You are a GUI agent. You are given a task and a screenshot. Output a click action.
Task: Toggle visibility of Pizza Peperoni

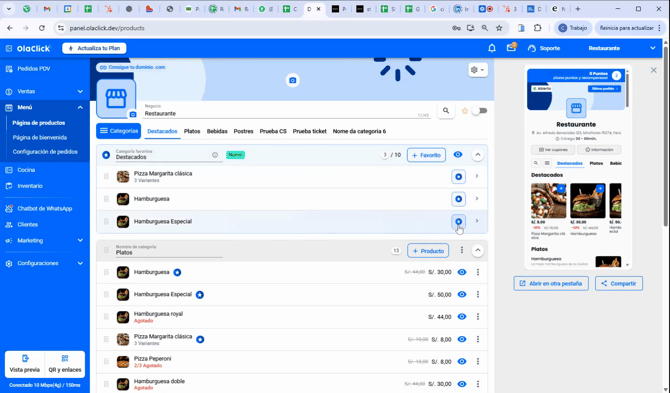pyautogui.click(x=462, y=361)
